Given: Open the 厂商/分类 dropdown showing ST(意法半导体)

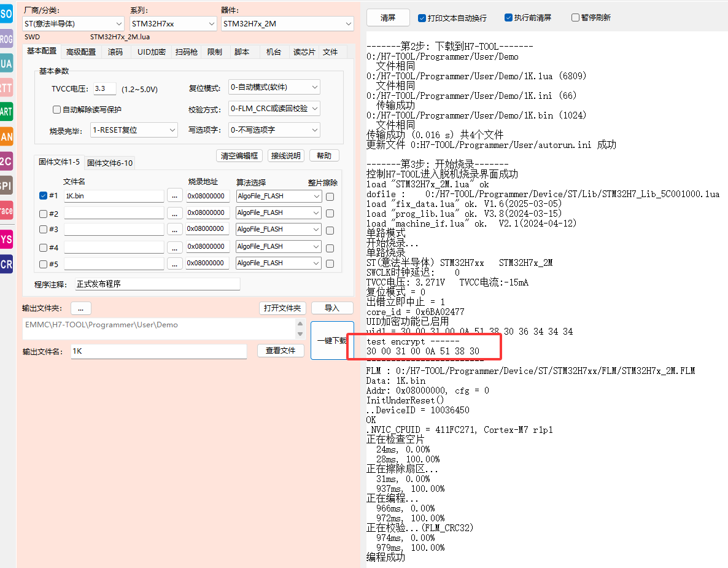Looking at the screenshot, I should coord(73,24).
